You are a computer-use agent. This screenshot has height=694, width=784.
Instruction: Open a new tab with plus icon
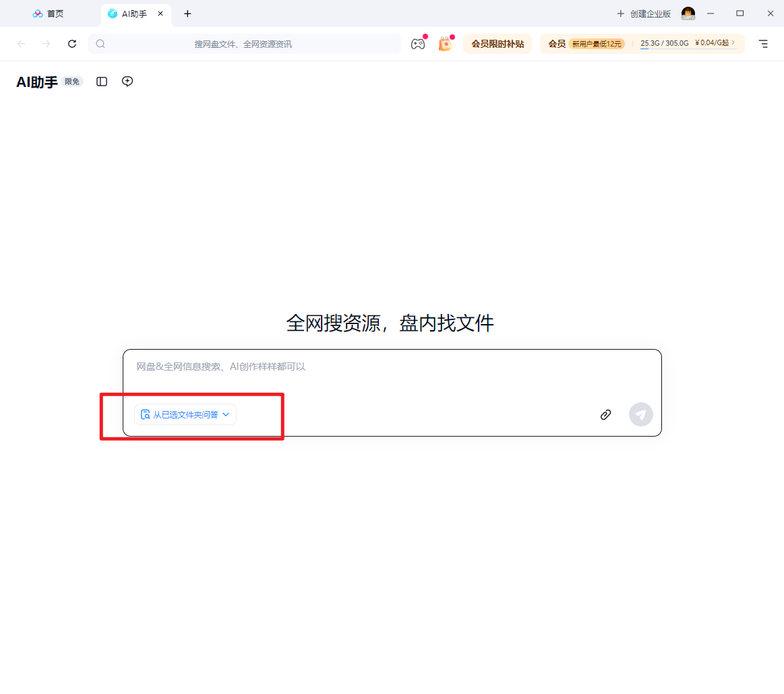point(187,13)
